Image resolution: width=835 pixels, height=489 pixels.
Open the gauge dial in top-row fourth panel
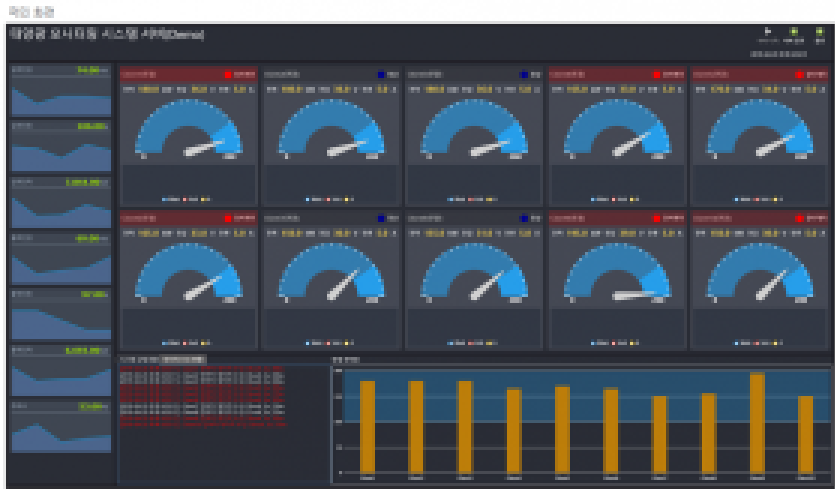617,128
